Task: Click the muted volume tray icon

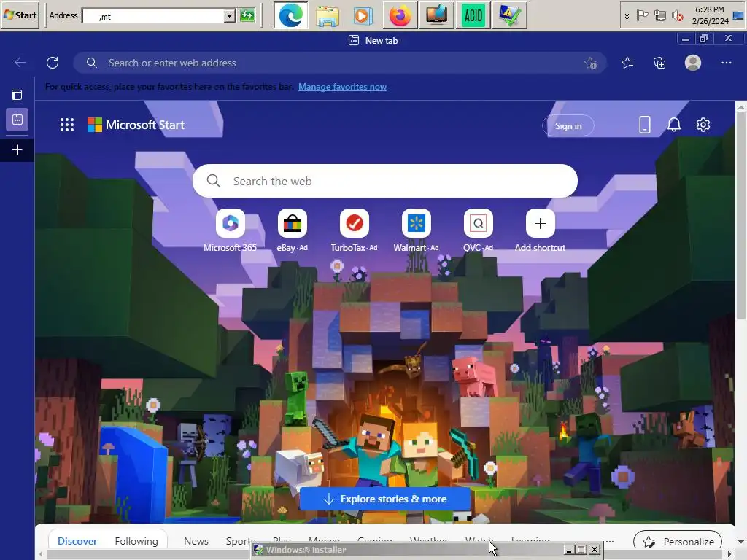Action: pyautogui.click(x=677, y=16)
